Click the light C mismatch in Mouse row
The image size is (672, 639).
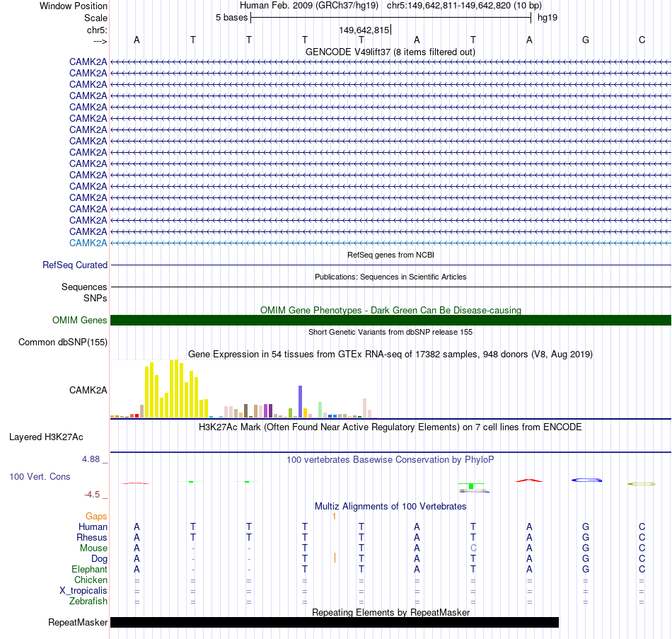473,548
